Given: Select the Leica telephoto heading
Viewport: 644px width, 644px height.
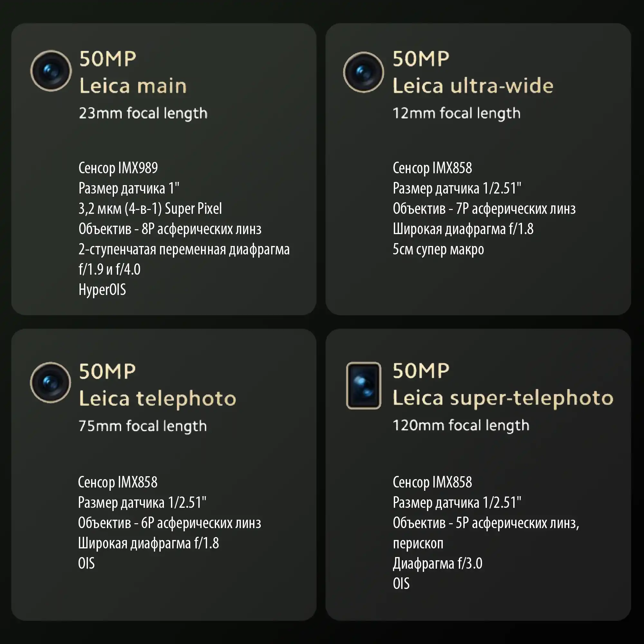Looking at the screenshot, I should click(158, 399).
